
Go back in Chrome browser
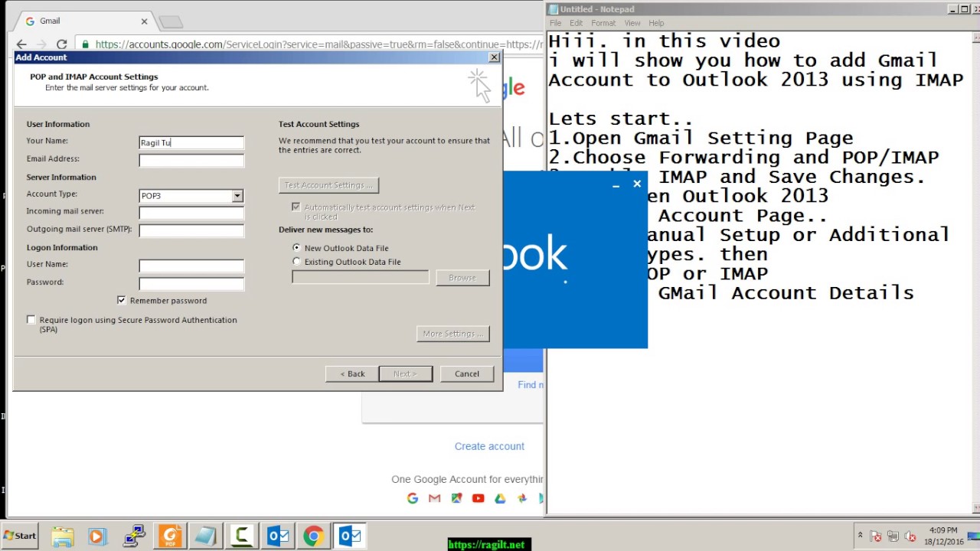coord(21,44)
